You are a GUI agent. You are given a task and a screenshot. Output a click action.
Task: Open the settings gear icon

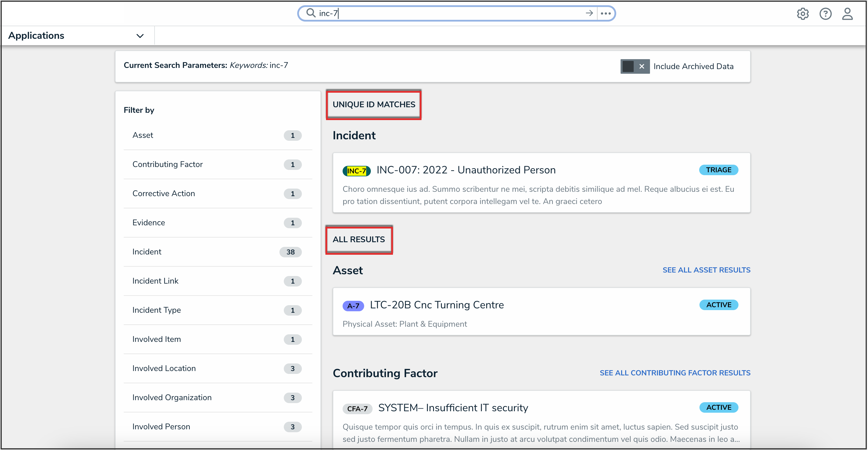tap(803, 14)
